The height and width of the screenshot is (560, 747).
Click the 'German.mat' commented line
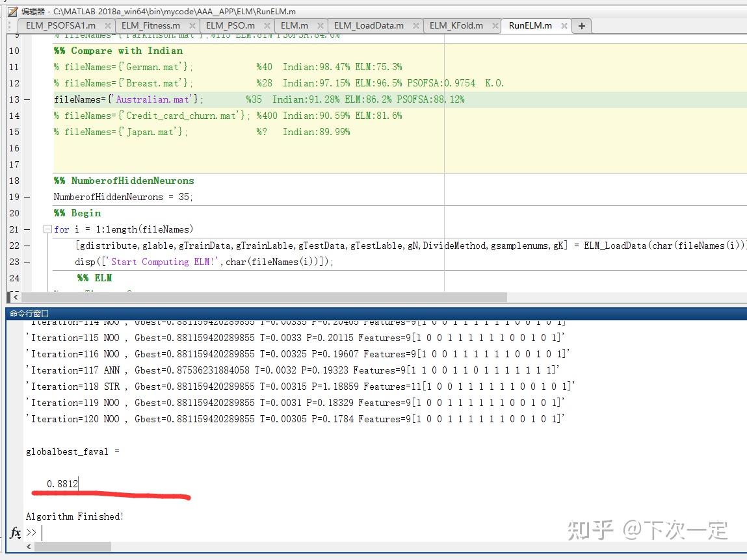(x=228, y=67)
